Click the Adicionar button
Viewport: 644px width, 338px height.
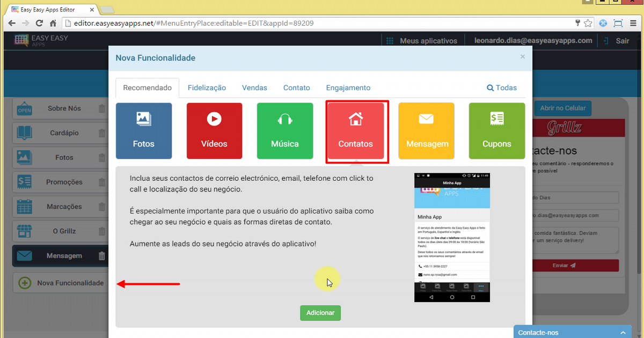pos(320,313)
